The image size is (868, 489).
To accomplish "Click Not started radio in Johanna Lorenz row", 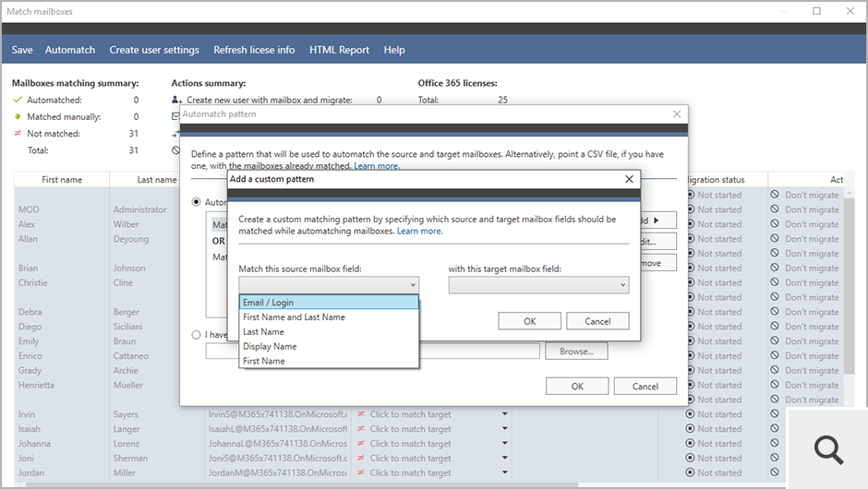I will click(x=690, y=443).
